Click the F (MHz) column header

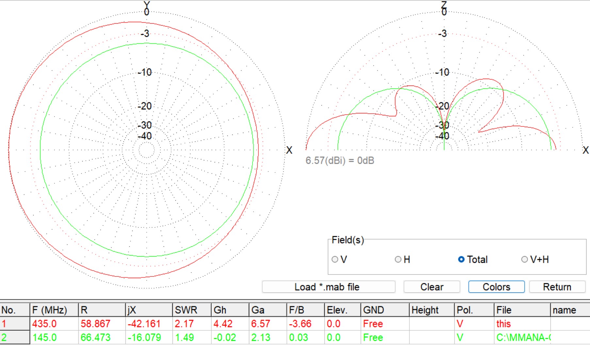pos(54,310)
